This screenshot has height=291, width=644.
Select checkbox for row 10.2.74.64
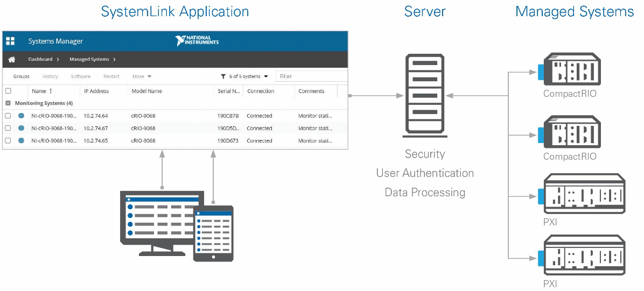click(8, 116)
